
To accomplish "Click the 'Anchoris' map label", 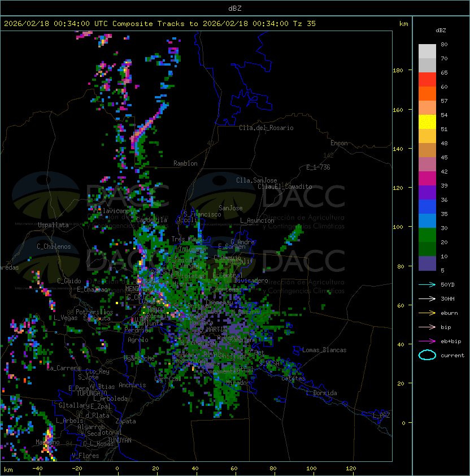I will click(132, 385).
